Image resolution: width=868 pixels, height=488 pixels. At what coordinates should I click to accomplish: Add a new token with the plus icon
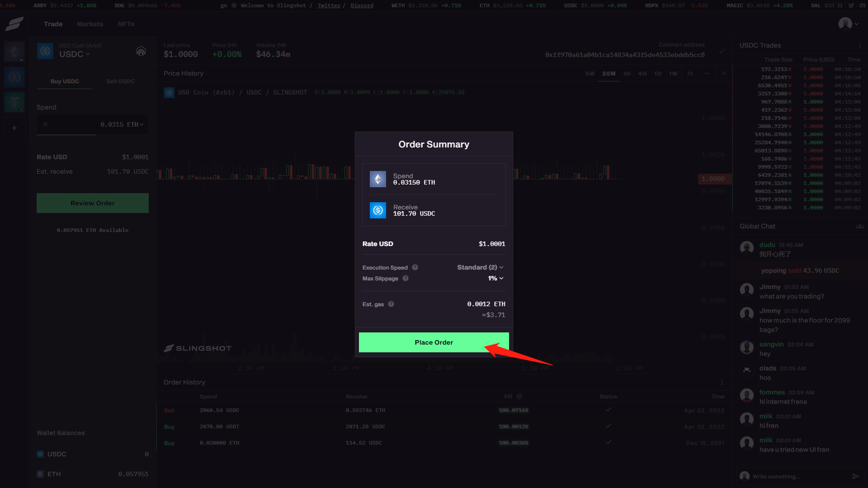(x=14, y=128)
